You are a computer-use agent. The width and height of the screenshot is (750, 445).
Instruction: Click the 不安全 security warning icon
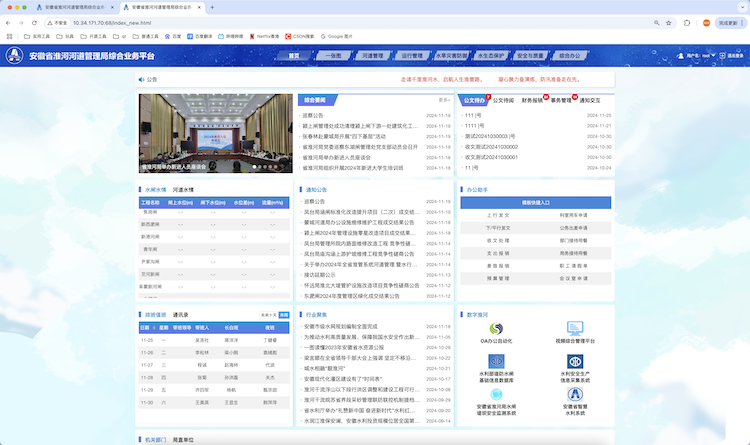[x=50, y=22]
